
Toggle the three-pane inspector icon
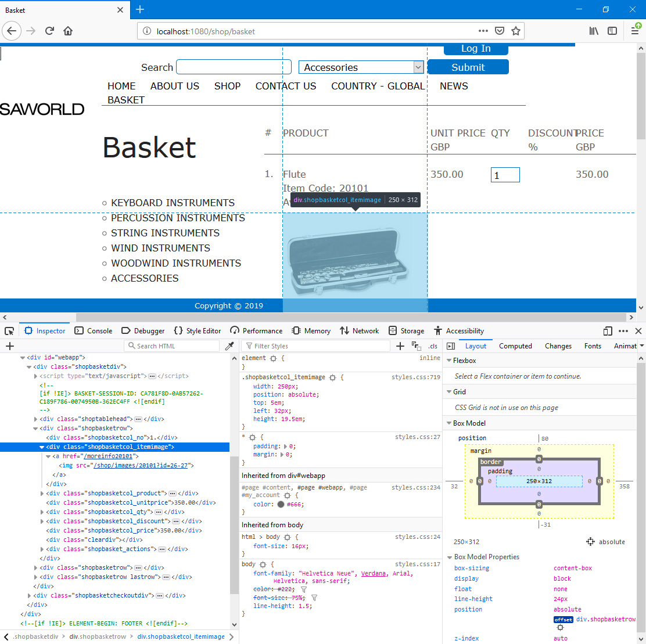pos(451,346)
